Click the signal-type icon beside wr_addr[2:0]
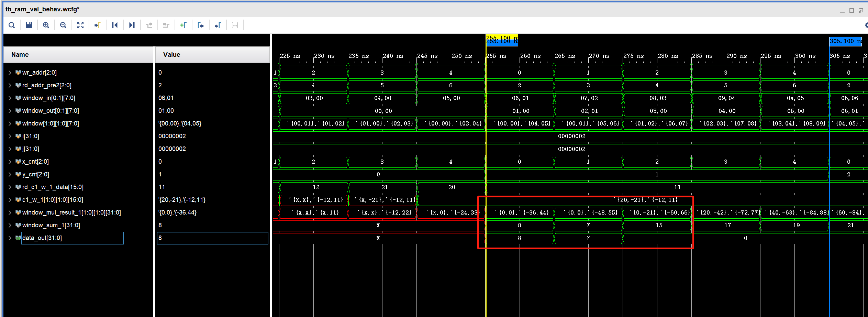The width and height of the screenshot is (868, 317). 18,73
